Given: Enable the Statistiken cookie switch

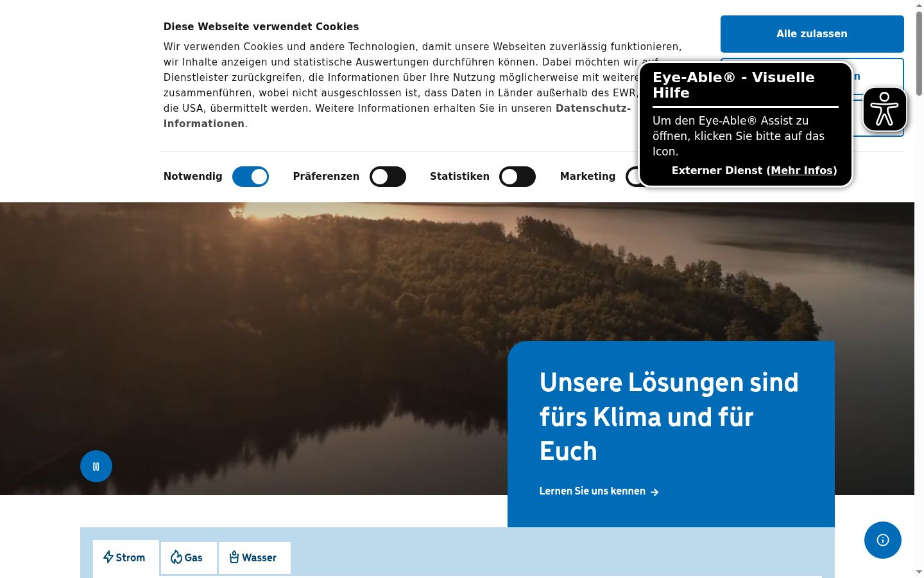Looking at the screenshot, I should pyautogui.click(x=517, y=177).
